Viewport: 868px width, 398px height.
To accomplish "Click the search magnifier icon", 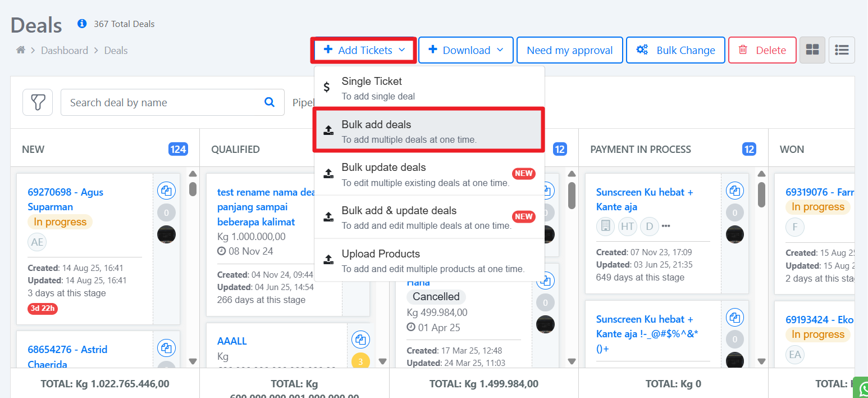I will 269,102.
